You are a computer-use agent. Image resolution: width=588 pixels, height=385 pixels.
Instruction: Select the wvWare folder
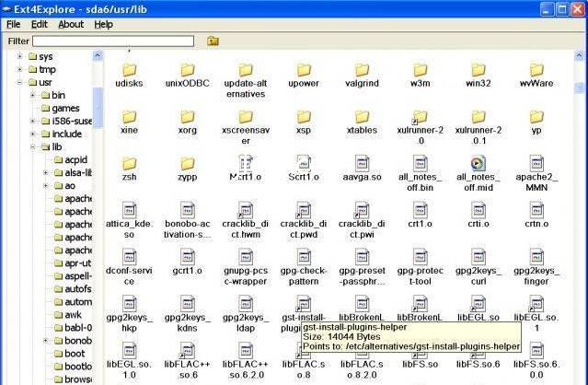click(x=536, y=70)
